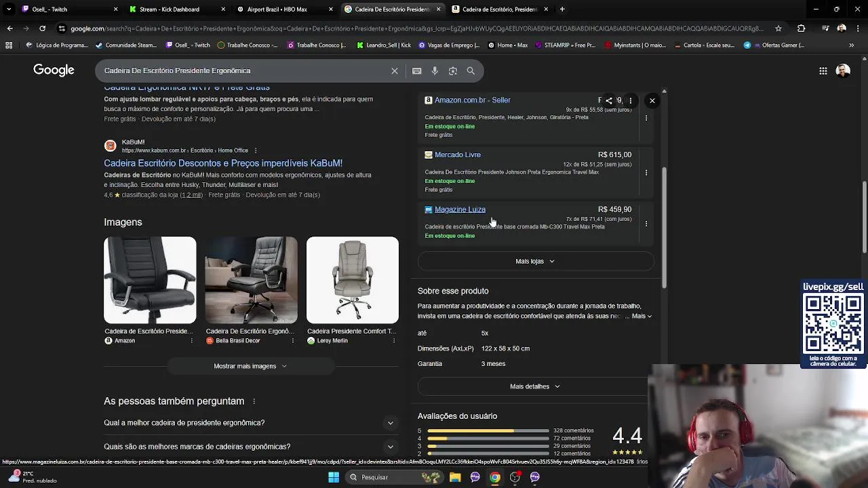This screenshot has width=868, height=488.
Task: Open STEAMRIP bookmark
Action: 564,45
